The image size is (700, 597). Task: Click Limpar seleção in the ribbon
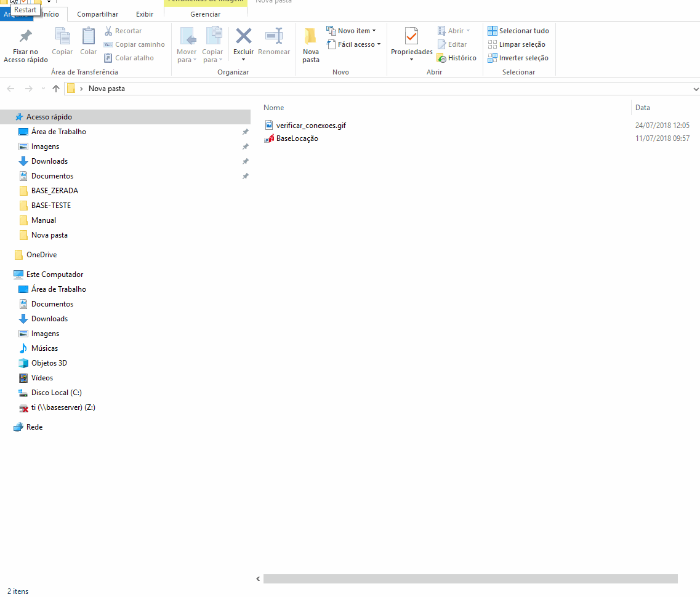pos(517,44)
